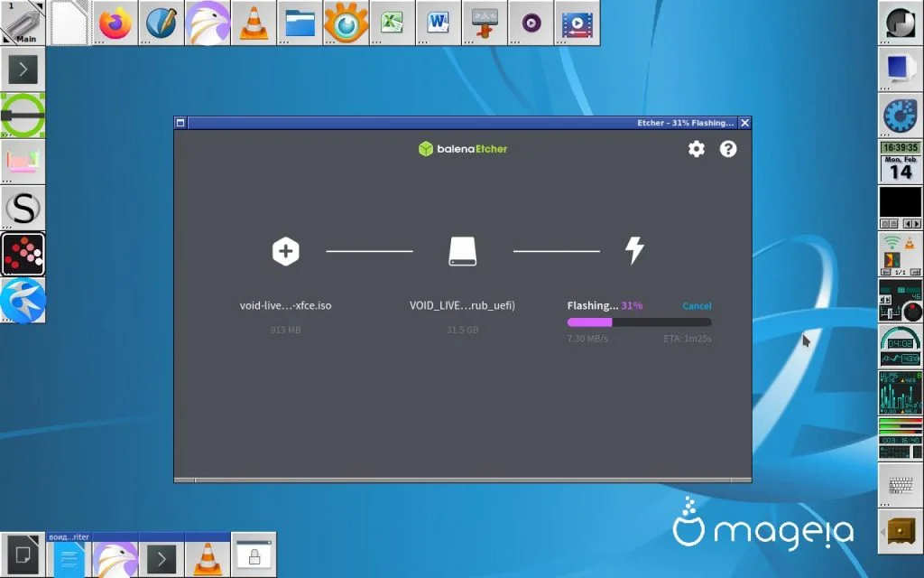Open the file manager from the top dock
The height and width of the screenshot is (578, 924).
(300, 23)
